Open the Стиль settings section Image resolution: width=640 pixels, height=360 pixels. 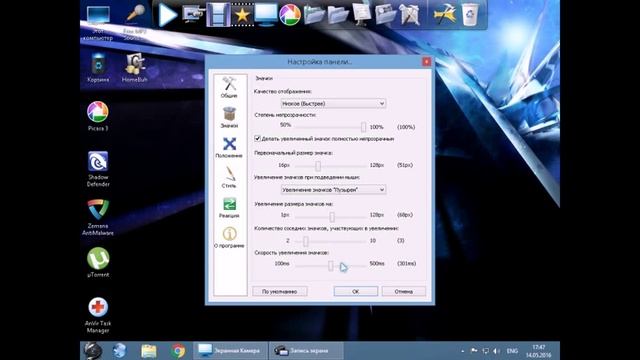229,177
